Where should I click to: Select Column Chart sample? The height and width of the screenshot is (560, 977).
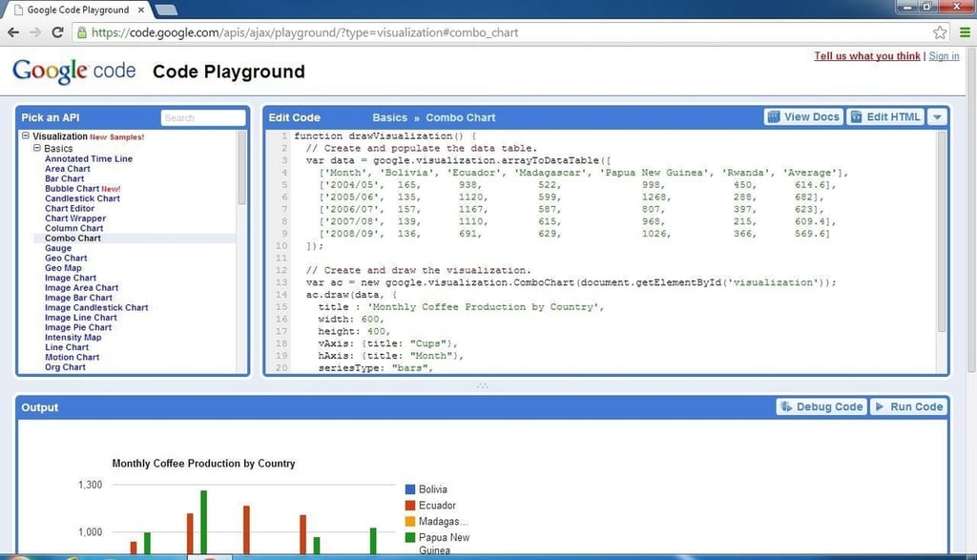[x=73, y=229]
